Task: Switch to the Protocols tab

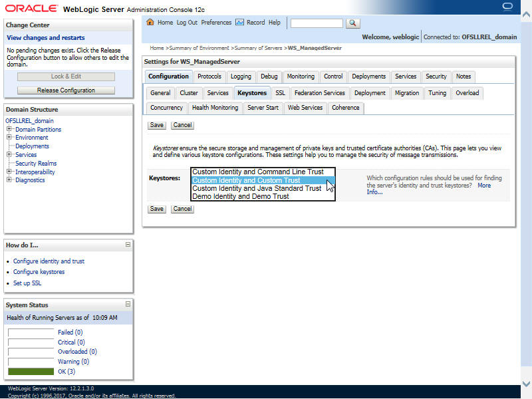Action: click(x=209, y=76)
